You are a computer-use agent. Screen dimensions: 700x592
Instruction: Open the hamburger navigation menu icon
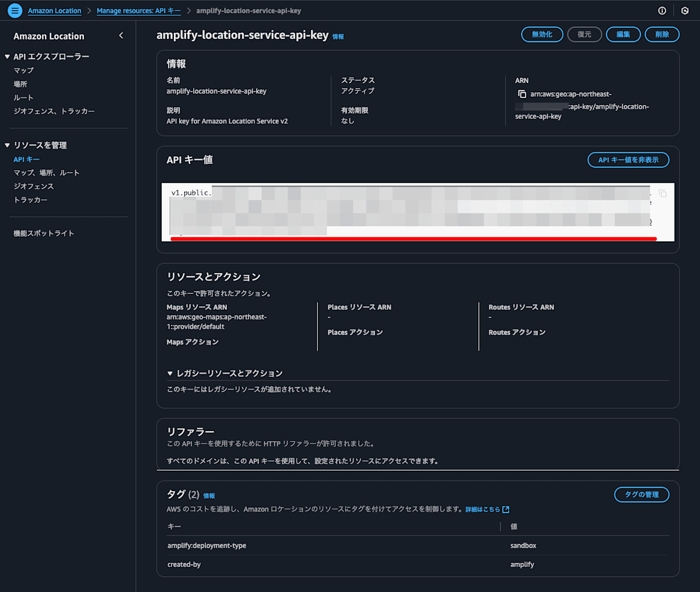click(x=15, y=10)
